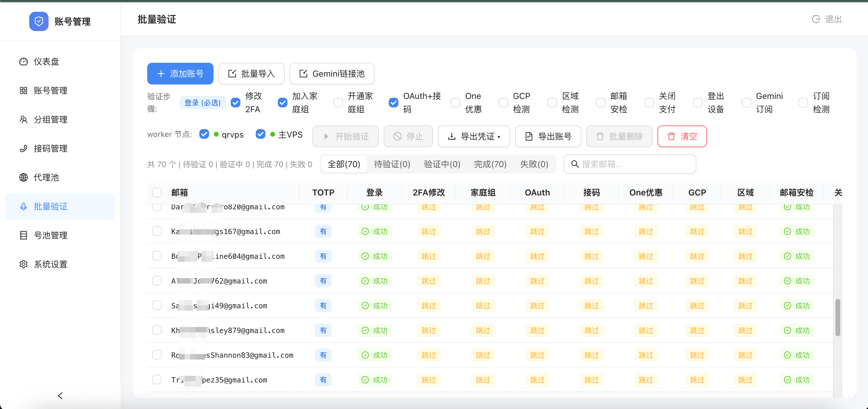Click the play icon on 开始验证
The height and width of the screenshot is (409, 868).
tap(326, 136)
